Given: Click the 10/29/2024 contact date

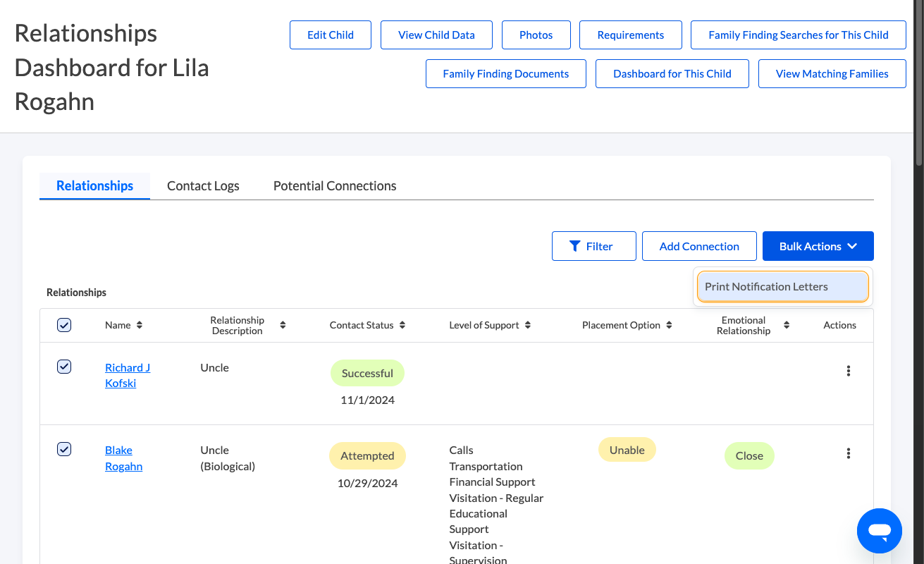Looking at the screenshot, I should [x=367, y=484].
